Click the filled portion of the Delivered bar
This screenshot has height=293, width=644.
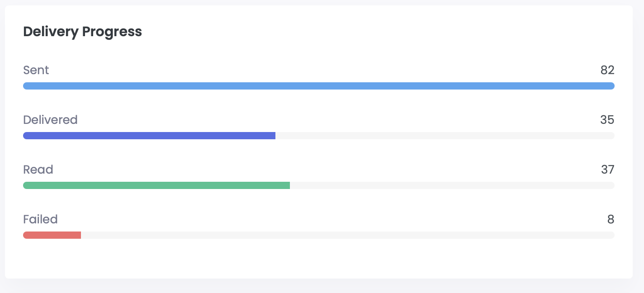[149, 135]
